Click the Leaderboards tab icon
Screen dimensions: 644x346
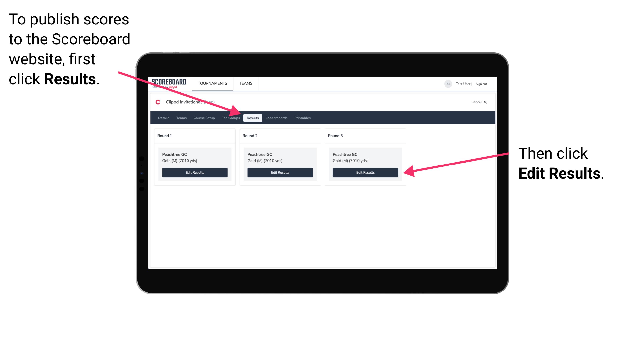(277, 118)
